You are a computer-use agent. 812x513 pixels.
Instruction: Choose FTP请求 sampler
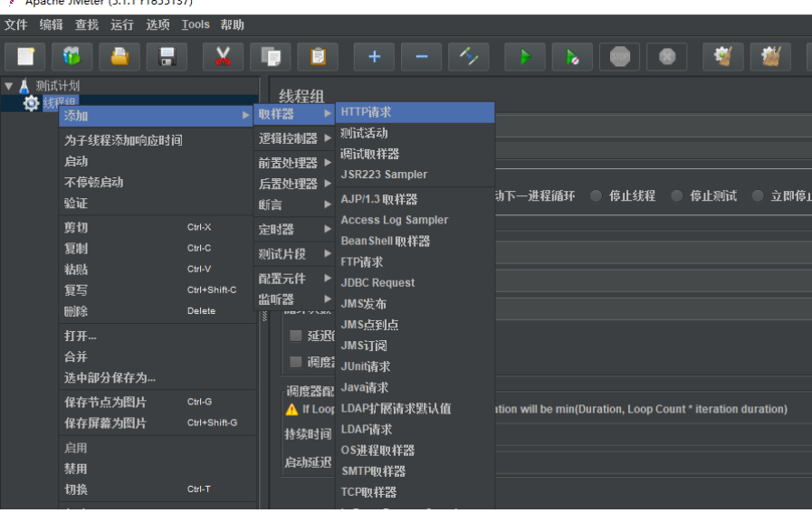click(x=416, y=262)
